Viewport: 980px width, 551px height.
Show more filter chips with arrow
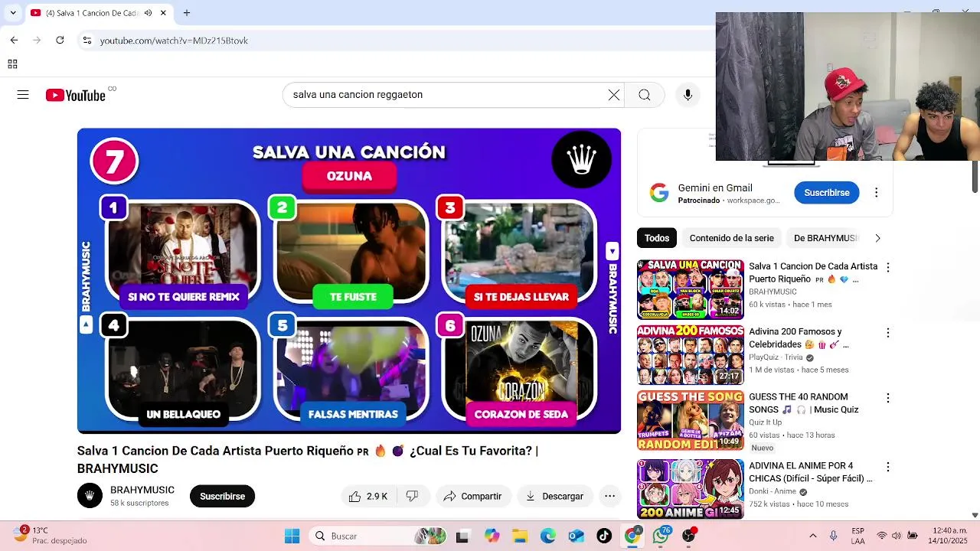(x=877, y=238)
